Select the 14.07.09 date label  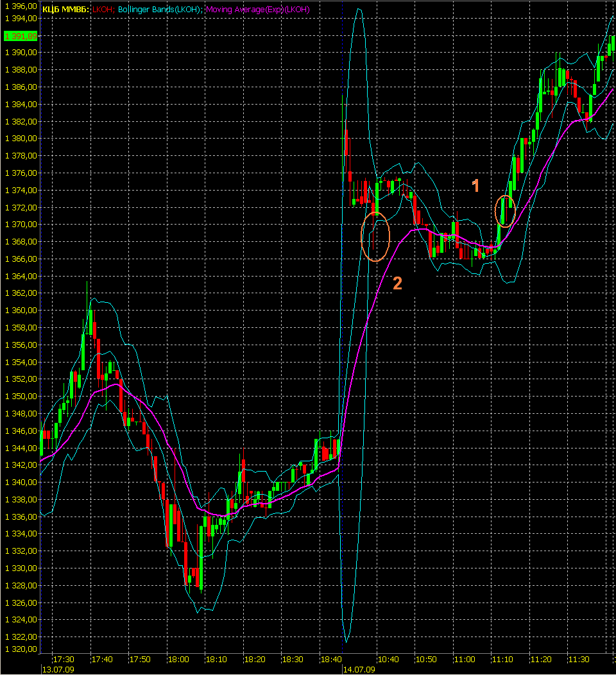[x=359, y=669]
